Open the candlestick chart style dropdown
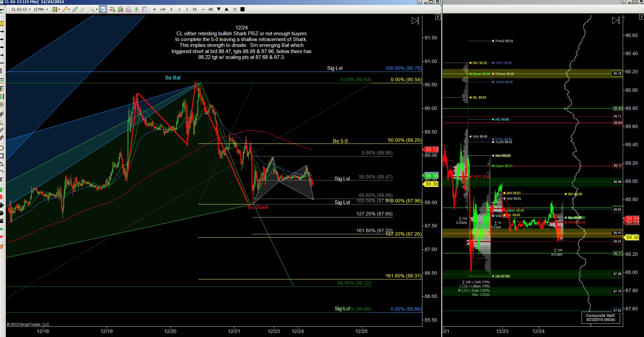 [56, 9]
